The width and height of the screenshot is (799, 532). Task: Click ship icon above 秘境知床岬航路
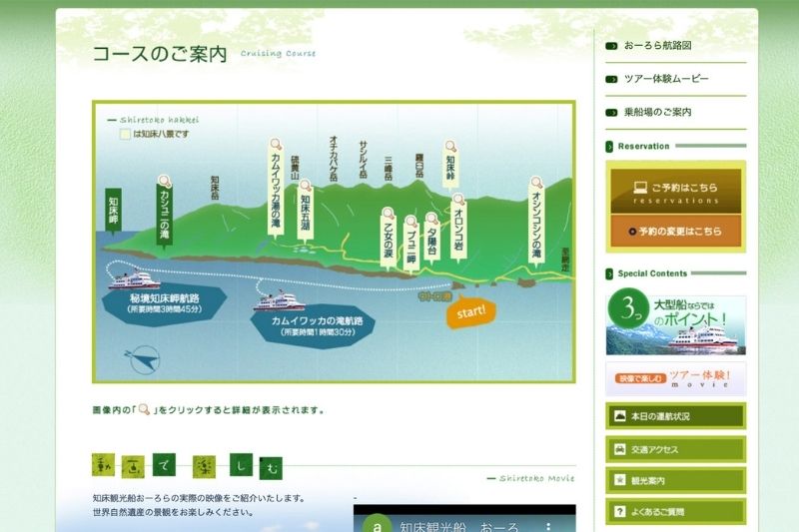pyautogui.click(x=134, y=280)
